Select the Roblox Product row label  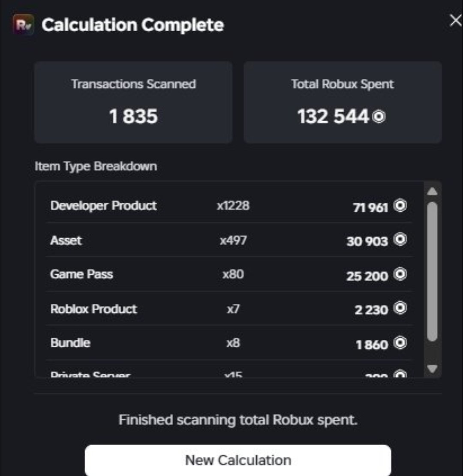click(x=93, y=309)
